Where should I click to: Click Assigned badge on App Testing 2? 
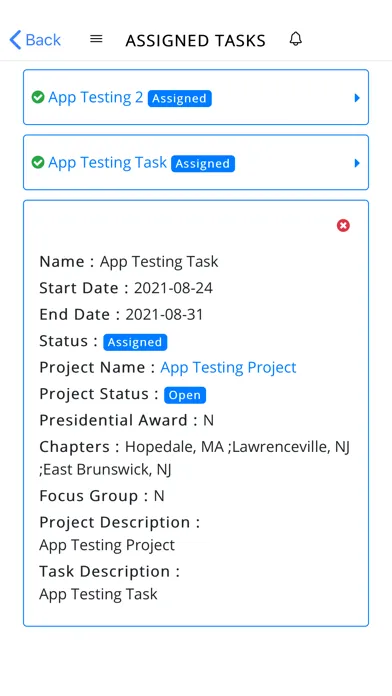pos(179,99)
